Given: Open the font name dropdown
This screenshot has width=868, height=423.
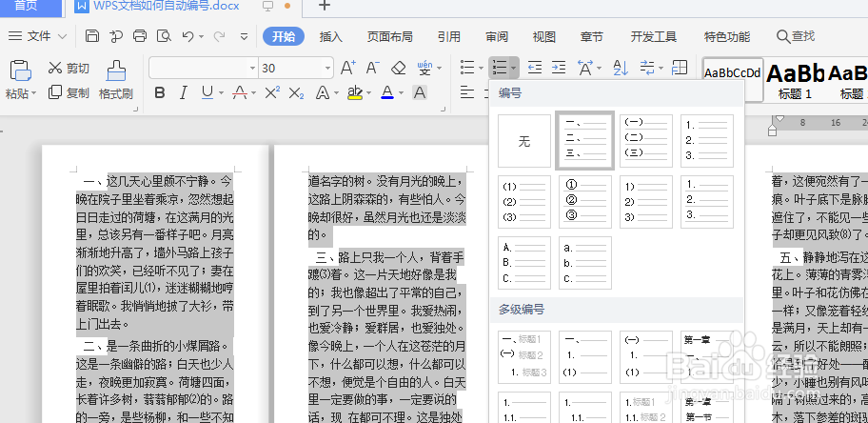Looking at the screenshot, I should point(252,69).
